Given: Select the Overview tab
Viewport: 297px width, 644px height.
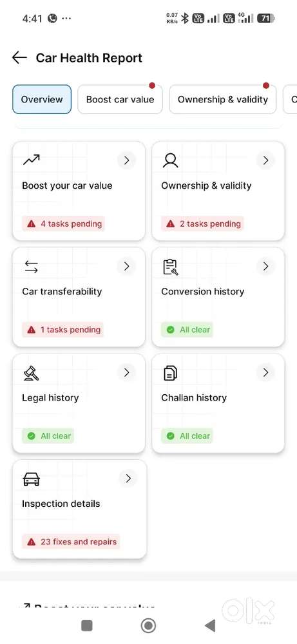Looking at the screenshot, I should click(x=42, y=99).
